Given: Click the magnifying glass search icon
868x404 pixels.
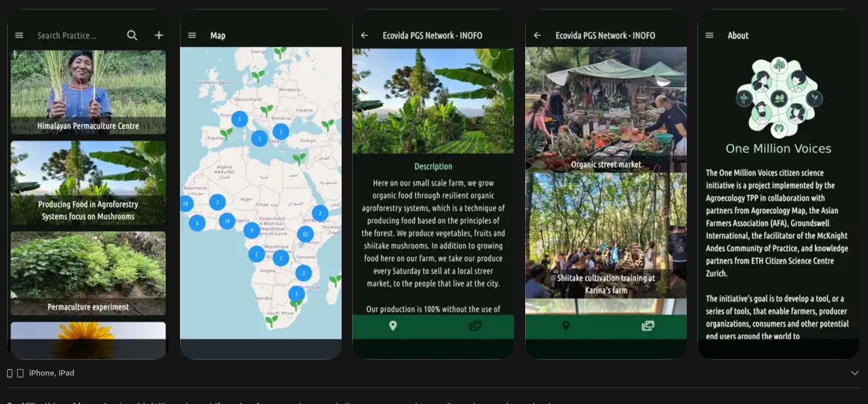Looking at the screenshot, I should click(132, 36).
